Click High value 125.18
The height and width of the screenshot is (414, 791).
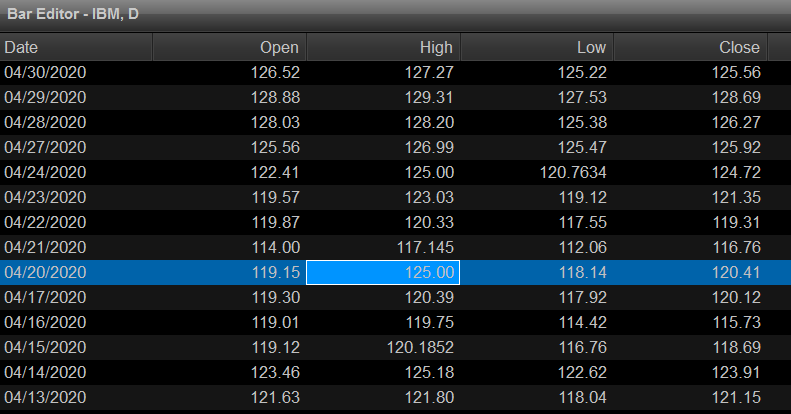(x=429, y=372)
